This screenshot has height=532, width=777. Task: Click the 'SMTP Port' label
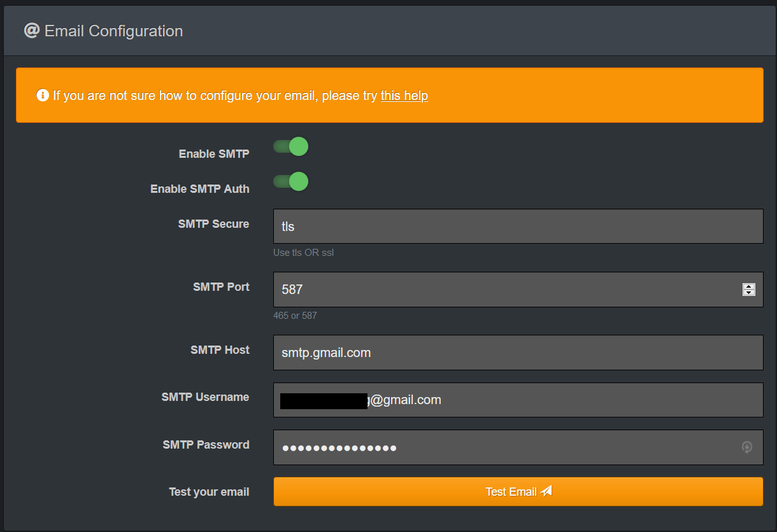tap(221, 287)
